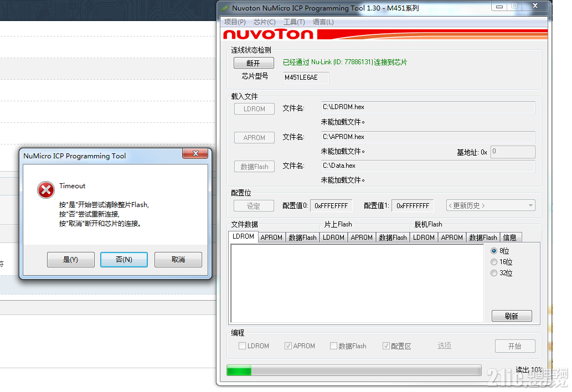The width and height of the screenshot is (572, 392).
Task: Click the 配置值0 0xFFFEFFFF field
Action: click(x=331, y=205)
